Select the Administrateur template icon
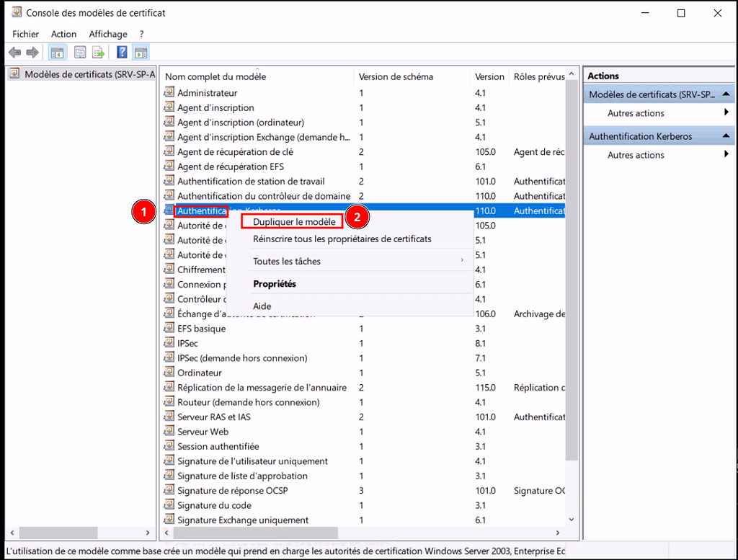738x560 pixels. coord(169,93)
